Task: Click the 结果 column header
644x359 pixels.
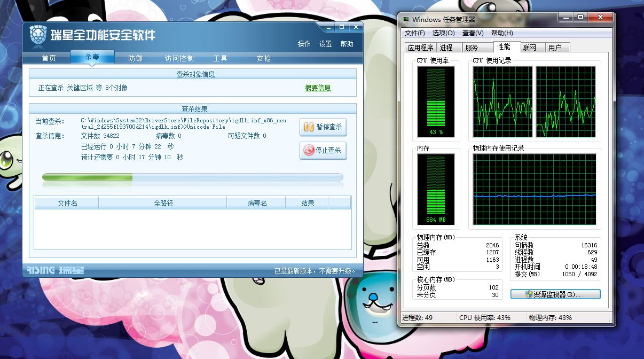Action: (x=307, y=203)
